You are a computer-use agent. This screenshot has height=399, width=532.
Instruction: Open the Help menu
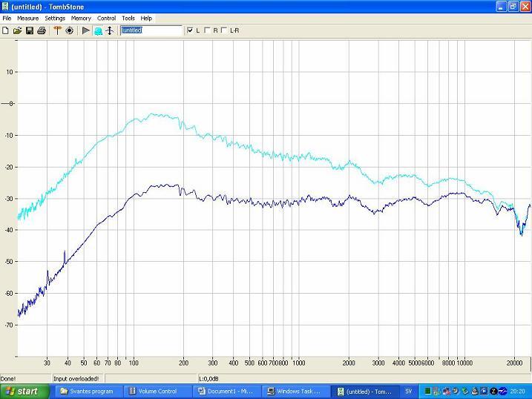point(146,19)
